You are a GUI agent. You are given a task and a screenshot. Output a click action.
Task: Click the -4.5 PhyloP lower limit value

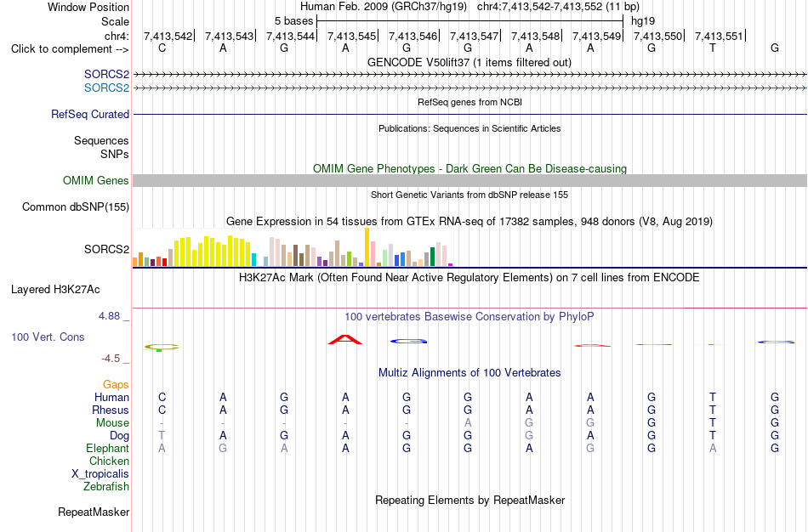111,359
